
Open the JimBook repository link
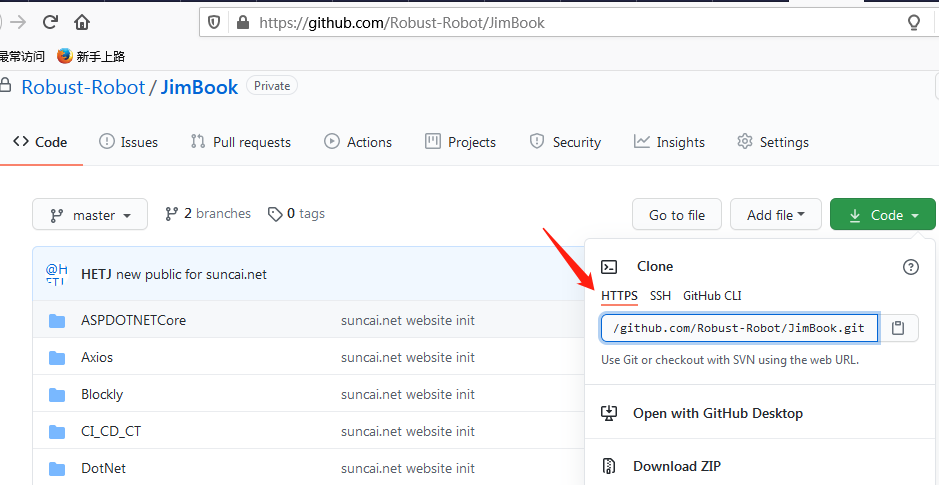pos(199,87)
